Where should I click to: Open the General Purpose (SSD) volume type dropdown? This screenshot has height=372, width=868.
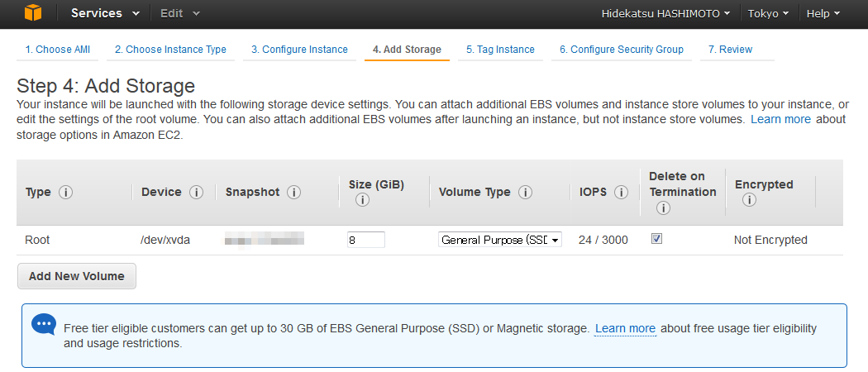click(500, 240)
